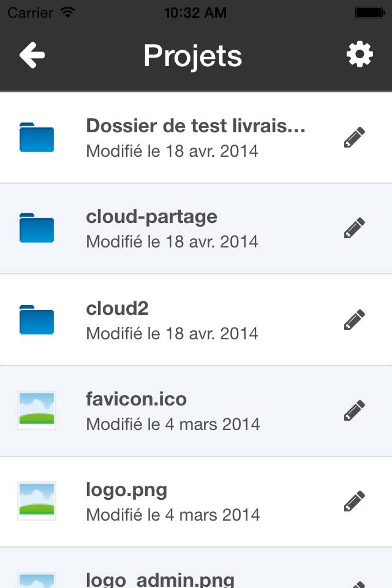Image resolution: width=392 pixels, height=588 pixels.
Task: Tap the logo_admin.png file name
Action: 160,579
